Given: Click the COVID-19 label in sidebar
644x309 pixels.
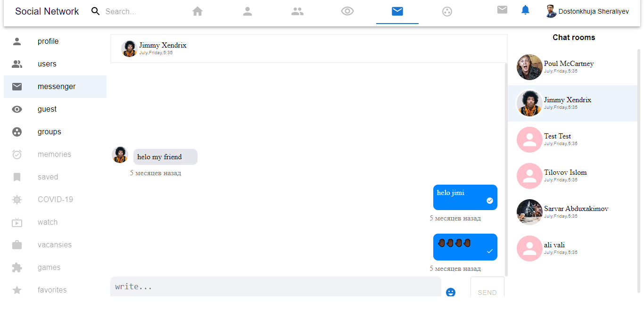Looking at the screenshot, I should (x=55, y=200).
